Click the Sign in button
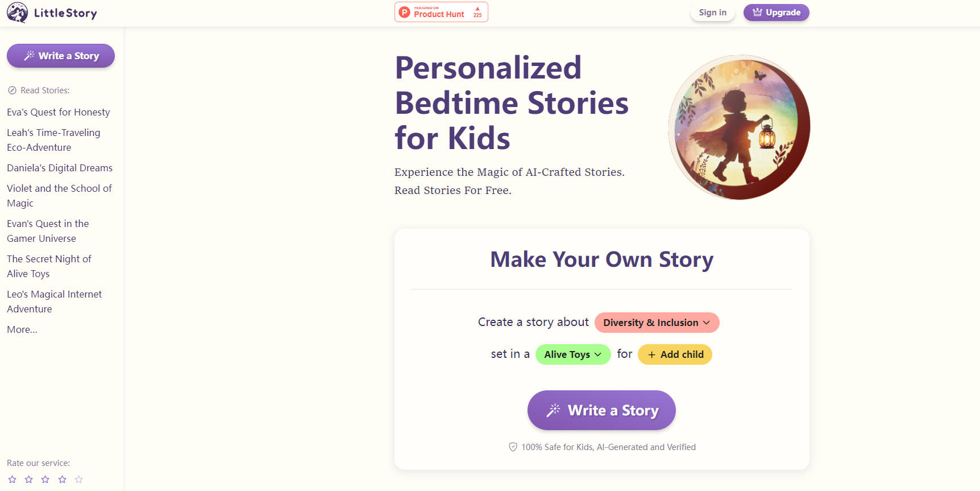Viewport: 980px width, 491px height. pyautogui.click(x=712, y=12)
